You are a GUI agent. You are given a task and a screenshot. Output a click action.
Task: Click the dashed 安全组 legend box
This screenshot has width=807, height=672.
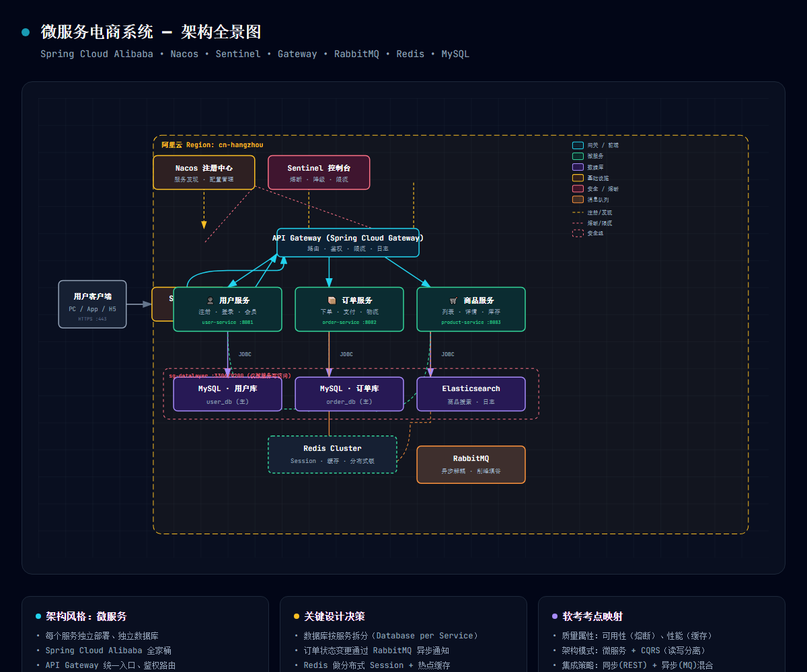578,233
